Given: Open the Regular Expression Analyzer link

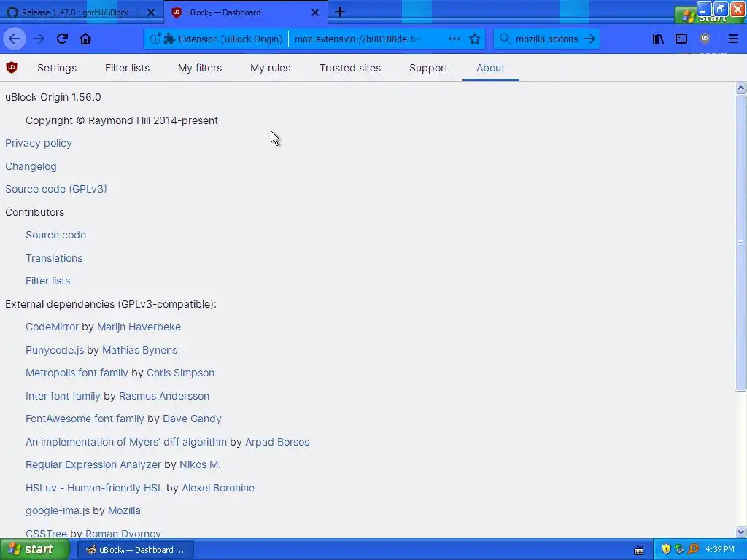Looking at the screenshot, I should click(93, 464).
